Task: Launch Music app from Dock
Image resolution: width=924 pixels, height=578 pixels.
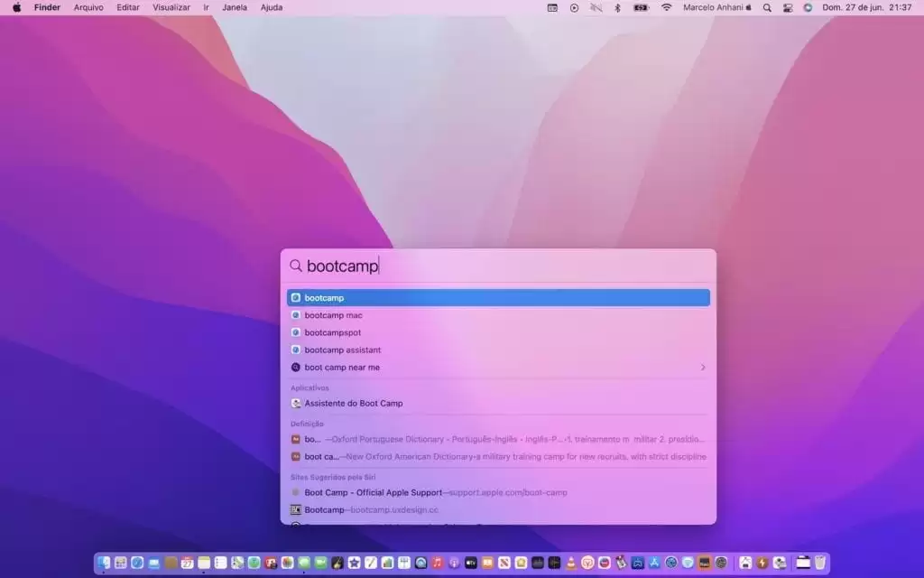Action: pos(438,563)
